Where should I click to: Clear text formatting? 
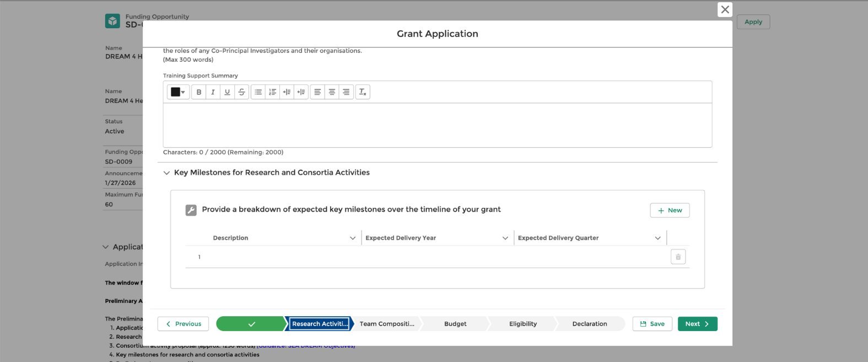(363, 92)
